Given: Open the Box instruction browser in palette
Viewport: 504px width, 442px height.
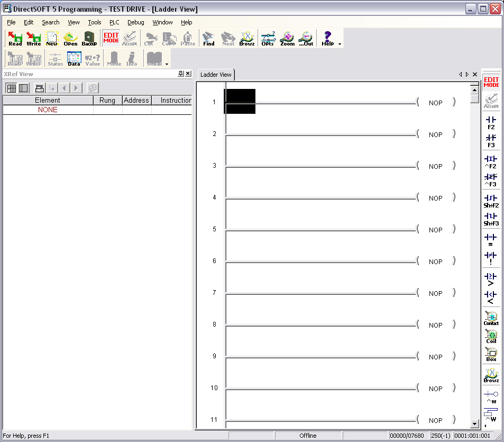Looking at the screenshot, I should tap(491, 355).
